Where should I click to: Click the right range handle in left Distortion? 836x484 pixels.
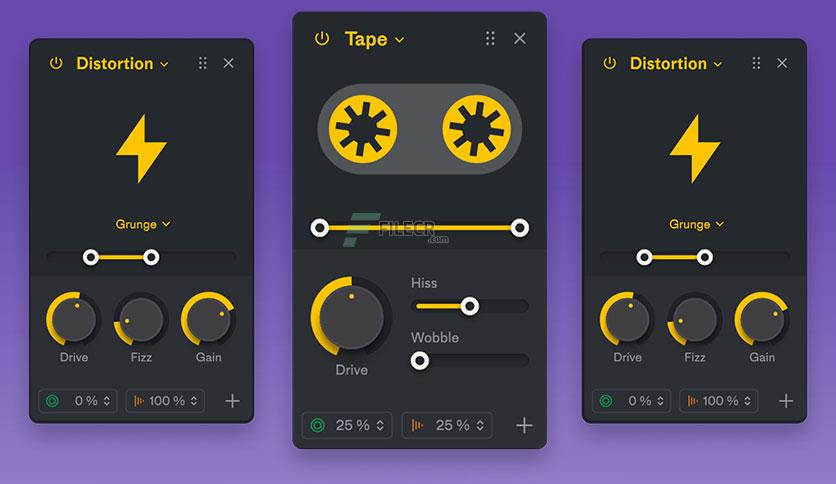click(151, 257)
